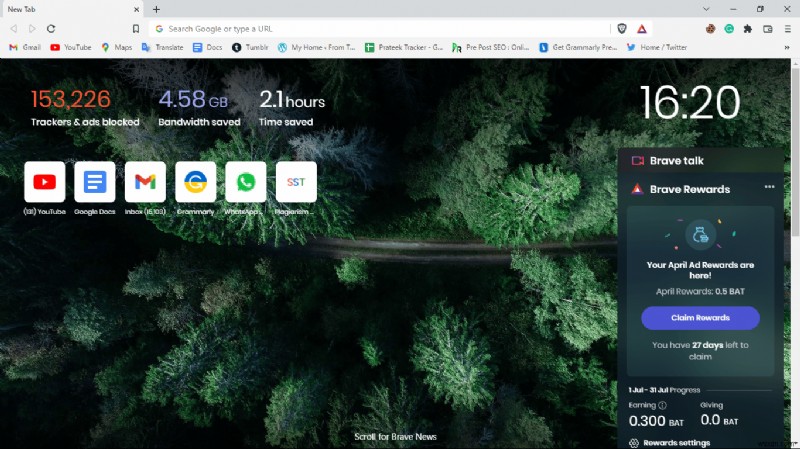Viewport: 800px width, 449px height.
Task: Click the address bar search field
Action: pyautogui.click(x=380, y=29)
